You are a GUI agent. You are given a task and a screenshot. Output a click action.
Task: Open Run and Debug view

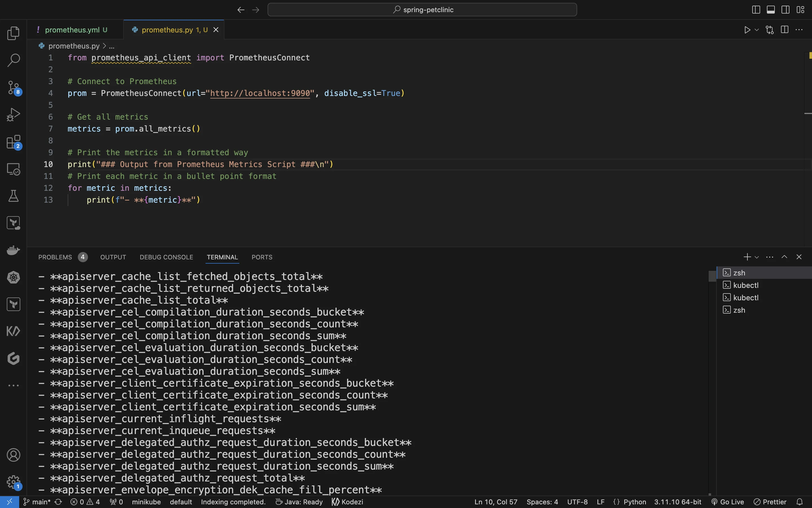[x=14, y=115]
